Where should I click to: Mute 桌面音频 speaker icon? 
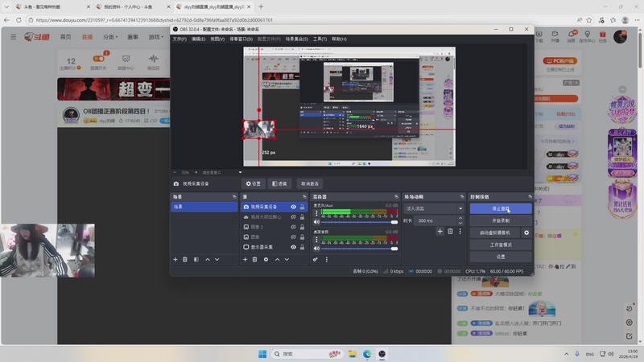coord(316,249)
